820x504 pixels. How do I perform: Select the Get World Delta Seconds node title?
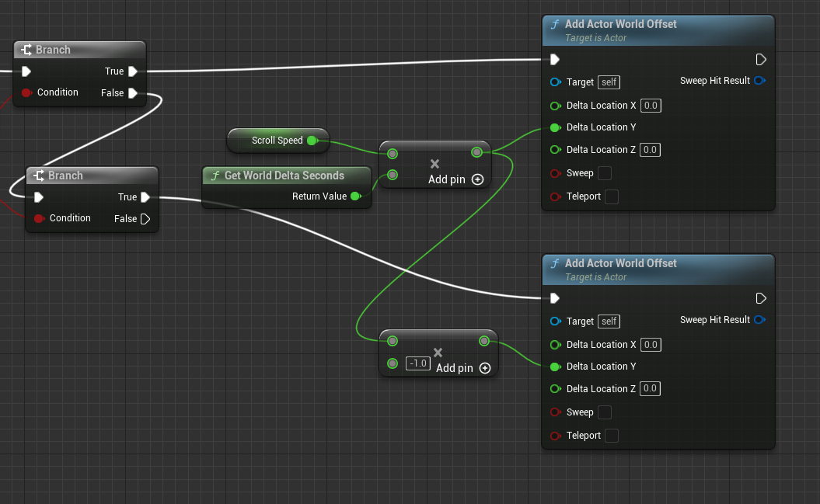tap(284, 176)
